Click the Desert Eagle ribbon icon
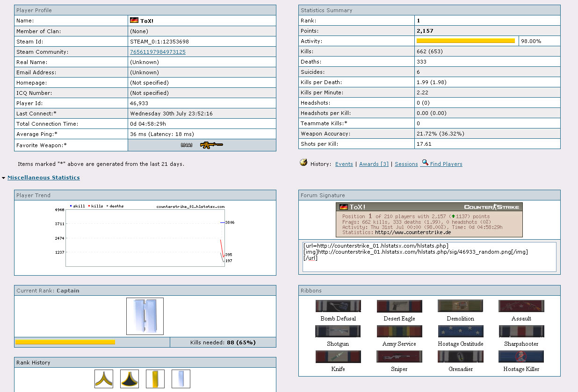 pyautogui.click(x=399, y=306)
